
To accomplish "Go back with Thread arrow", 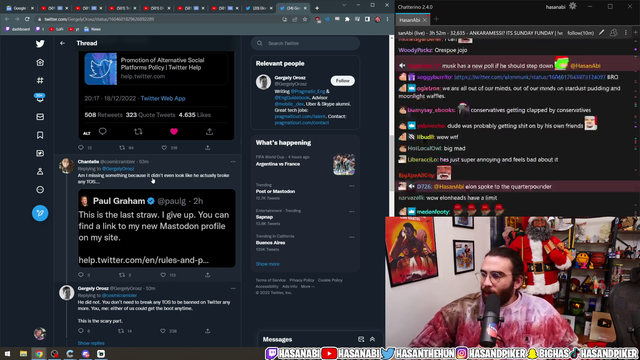I will [62, 43].
